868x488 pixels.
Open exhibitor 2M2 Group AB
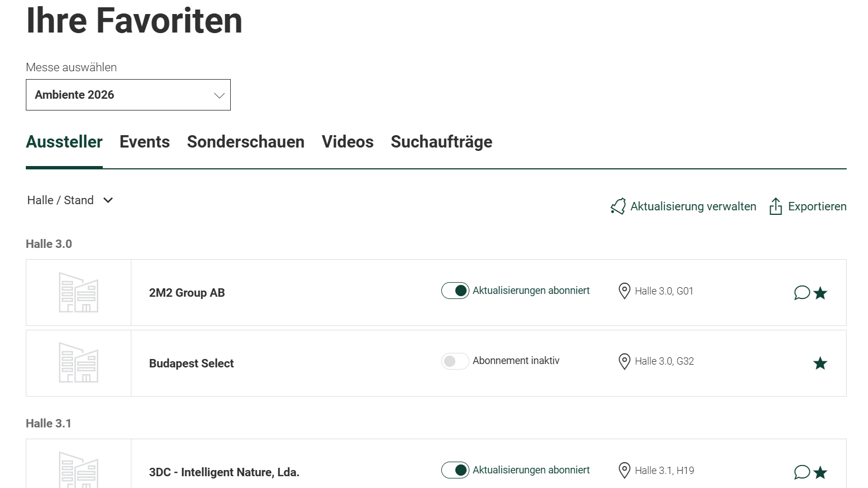pyautogui.click(x=187, y=293)
